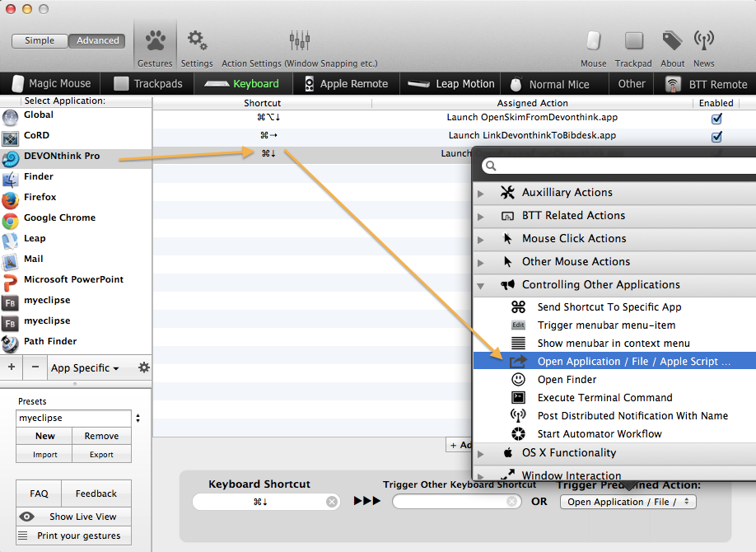Expand Auxilliary Actions category
Screen dimensions: 756x552
(x=482, y=193)
